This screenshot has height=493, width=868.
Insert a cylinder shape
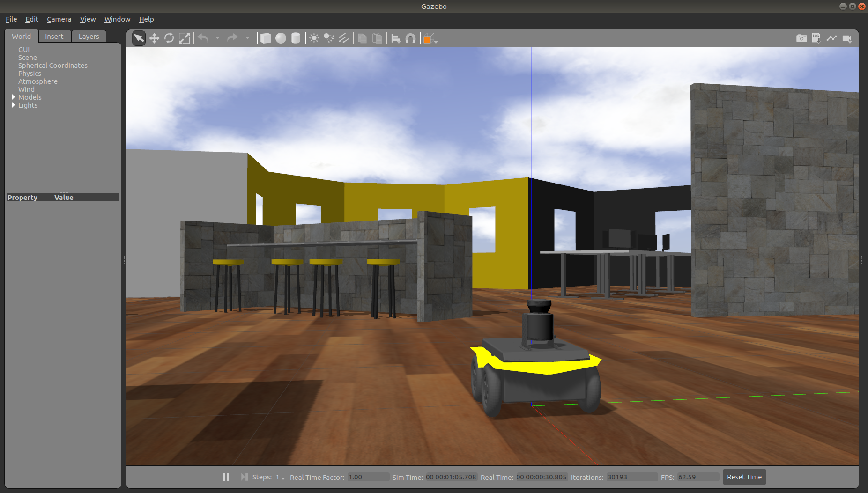(296, 38)
